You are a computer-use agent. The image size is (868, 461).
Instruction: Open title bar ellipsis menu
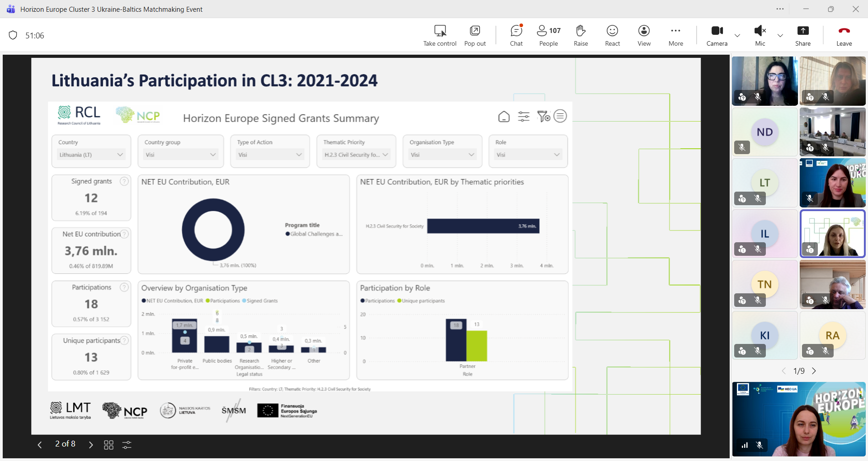point(780,9)
